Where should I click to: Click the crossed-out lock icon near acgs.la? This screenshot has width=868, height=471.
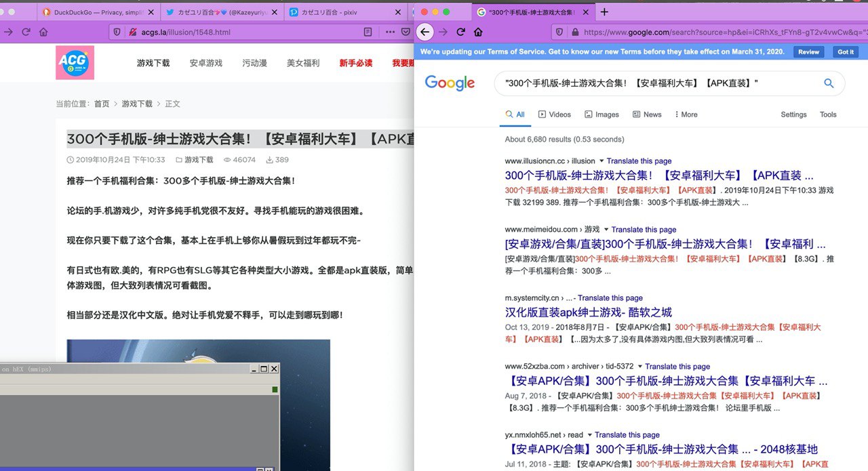point(132,32)
